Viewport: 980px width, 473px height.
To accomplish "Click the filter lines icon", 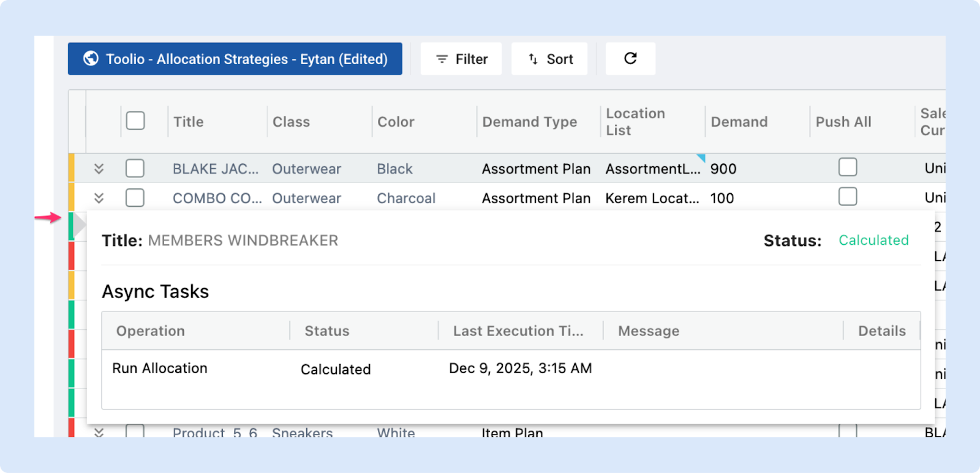I will point(442,59).
